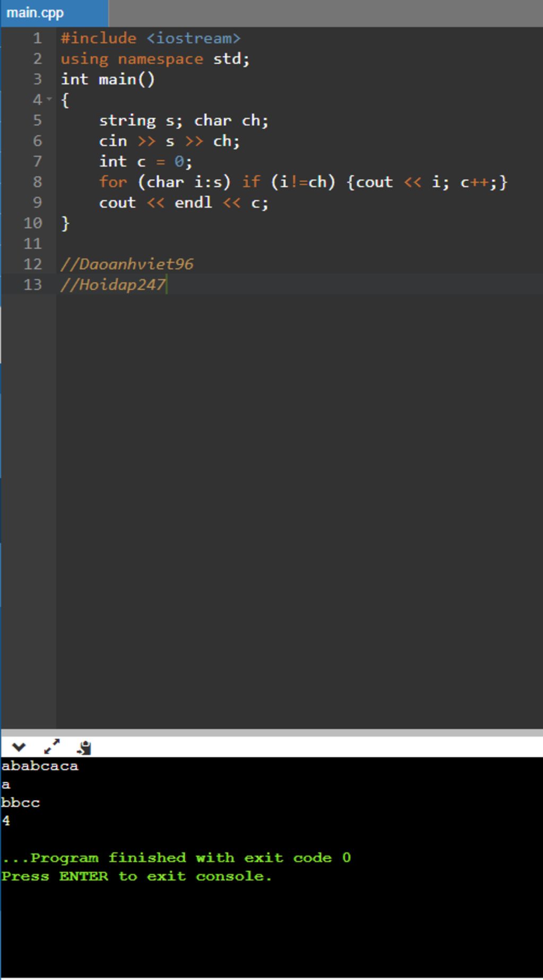This screenshot has width=543, height=980.
Task: Click 'using namespace std;' line
Action: tap(155, 59)
